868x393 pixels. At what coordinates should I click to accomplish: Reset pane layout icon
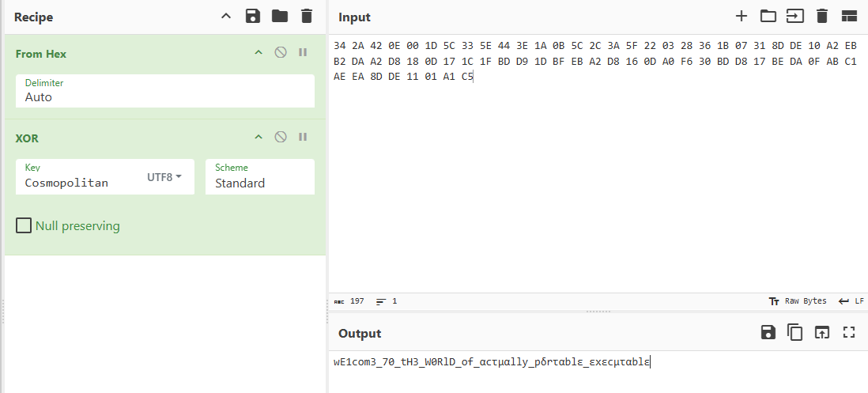(849, 16)
